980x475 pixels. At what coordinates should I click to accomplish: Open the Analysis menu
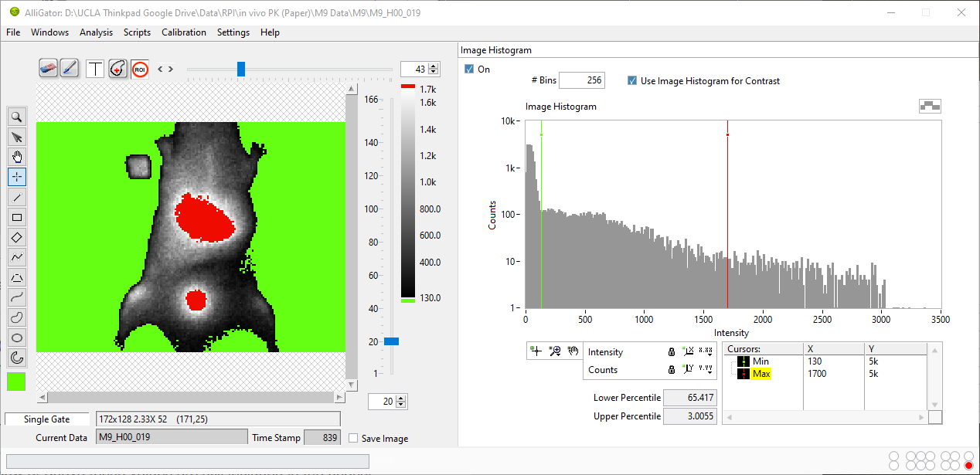[x=96, y=32]
